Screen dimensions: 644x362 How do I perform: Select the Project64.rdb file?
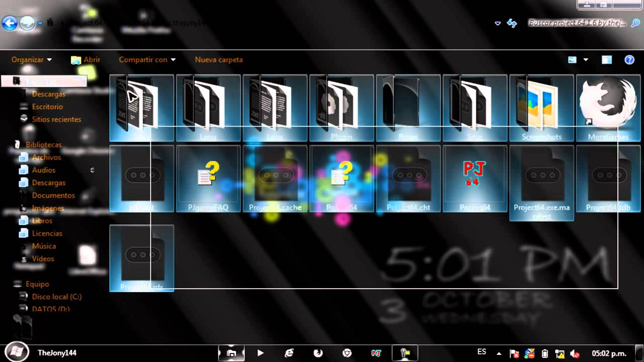[x=608, y=178]
